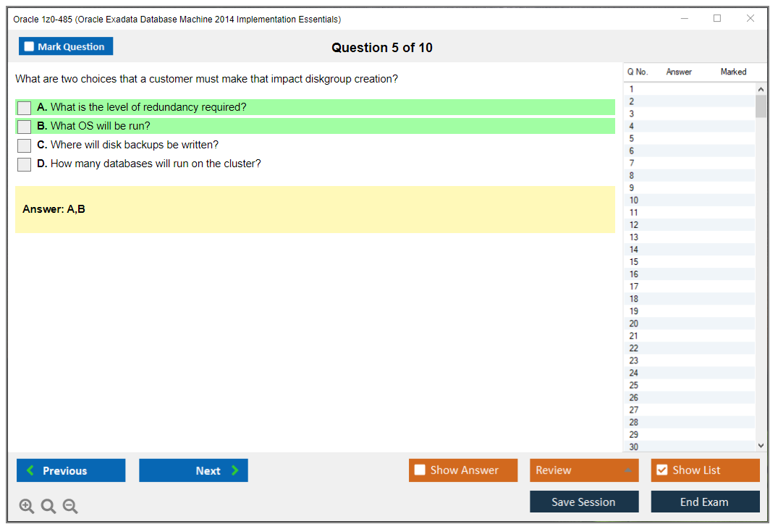778x532 pixels.
Task: Uncheck the Show List checkbox
Action: point(661,470)
